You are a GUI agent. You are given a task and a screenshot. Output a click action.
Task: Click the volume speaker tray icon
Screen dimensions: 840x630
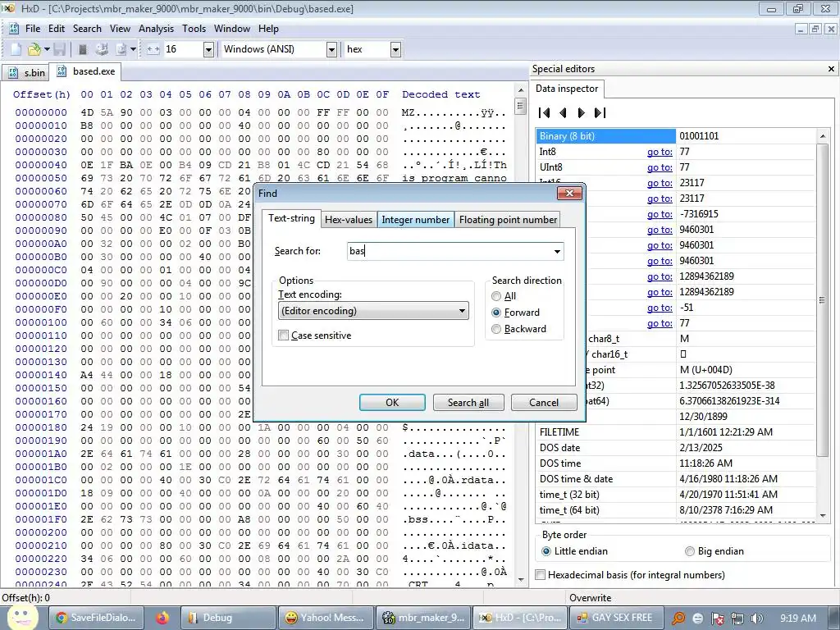coord(757,619)
